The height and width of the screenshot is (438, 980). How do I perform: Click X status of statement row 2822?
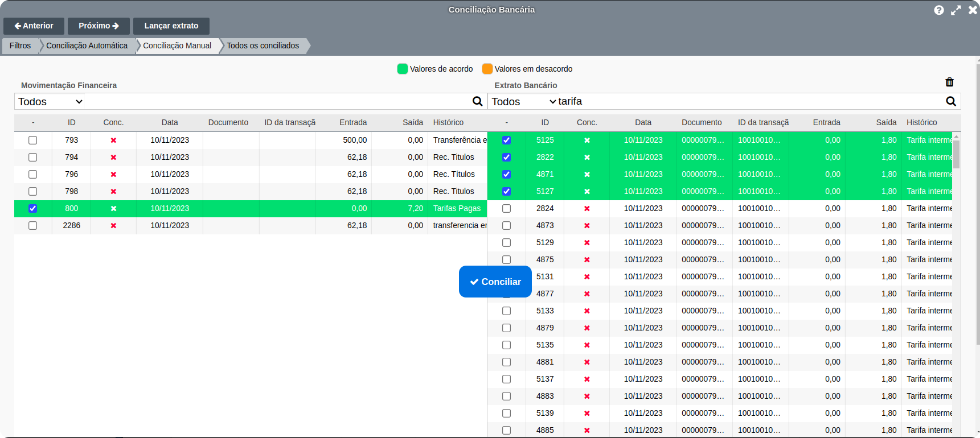pyautogui.click(x=587, y=157)
